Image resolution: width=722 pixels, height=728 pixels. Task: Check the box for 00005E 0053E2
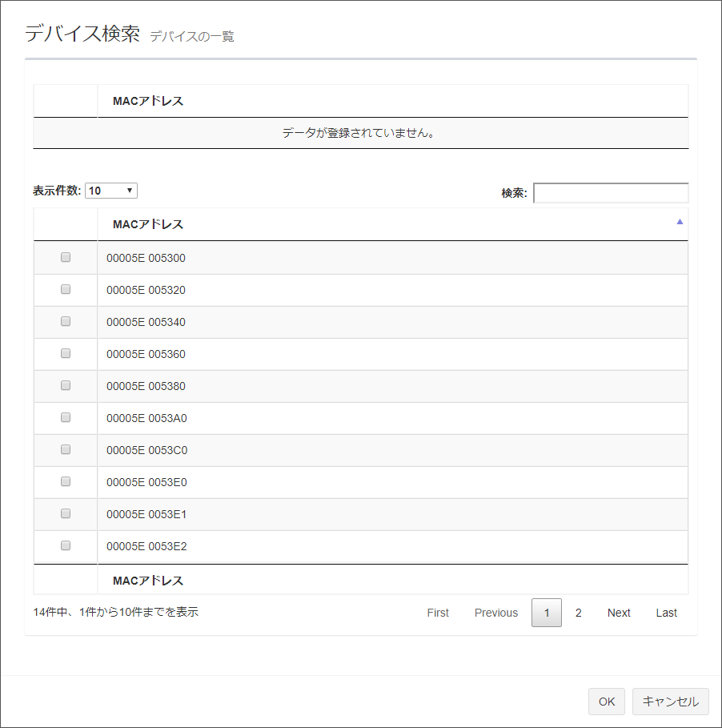(x=66, y=545)
